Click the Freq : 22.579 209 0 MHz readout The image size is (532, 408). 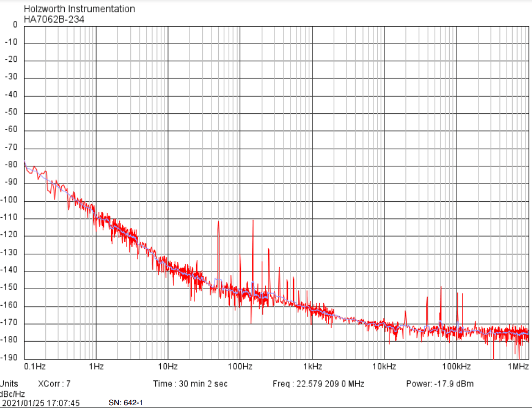(x=319, y=384)
